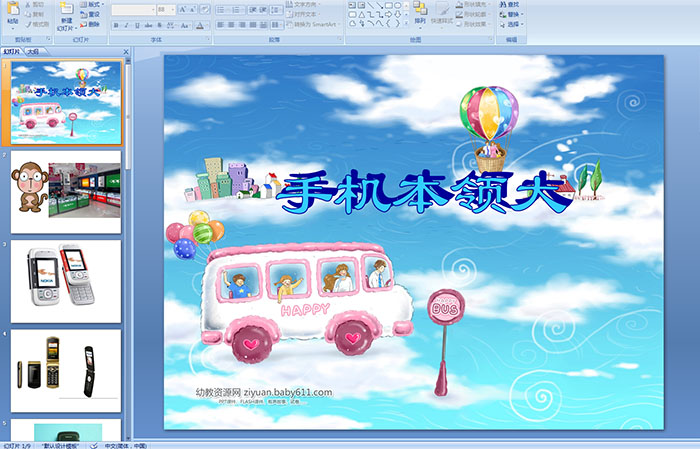Open the font size dropdown
This screenshot has height=449, width=700.
point(172,10)
